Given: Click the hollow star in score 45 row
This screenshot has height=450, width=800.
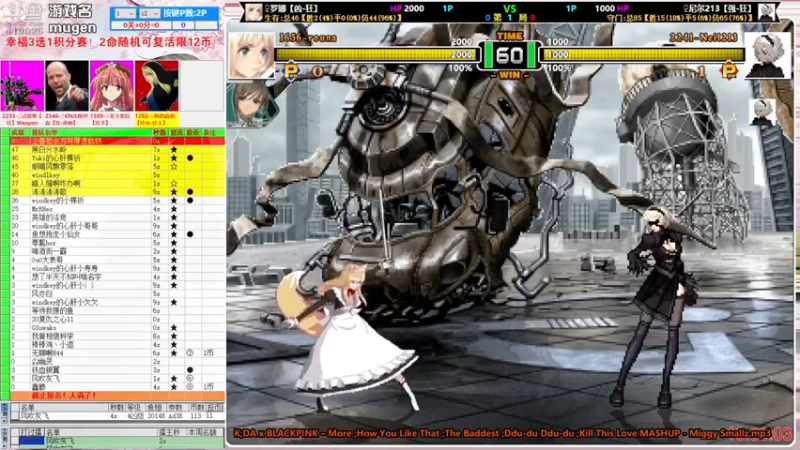Looking at the screenshot, I should pos(174,166).
